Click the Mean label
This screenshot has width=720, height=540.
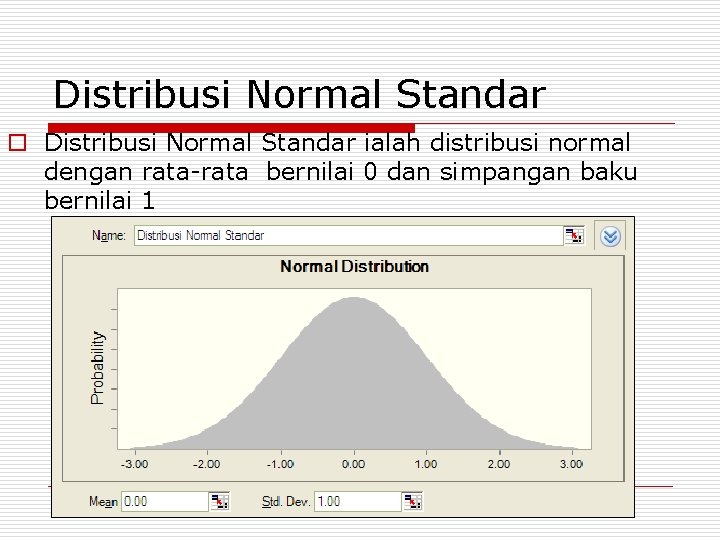[103, 502]
